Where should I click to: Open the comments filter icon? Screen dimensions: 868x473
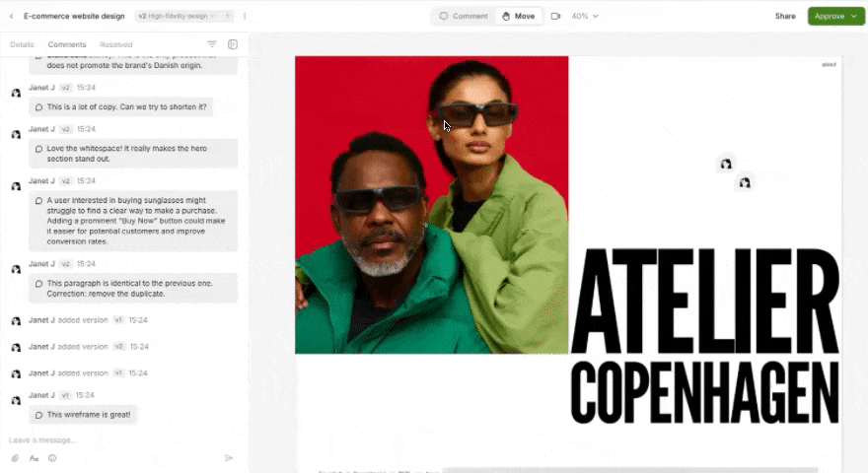click(x=212, y=44)
